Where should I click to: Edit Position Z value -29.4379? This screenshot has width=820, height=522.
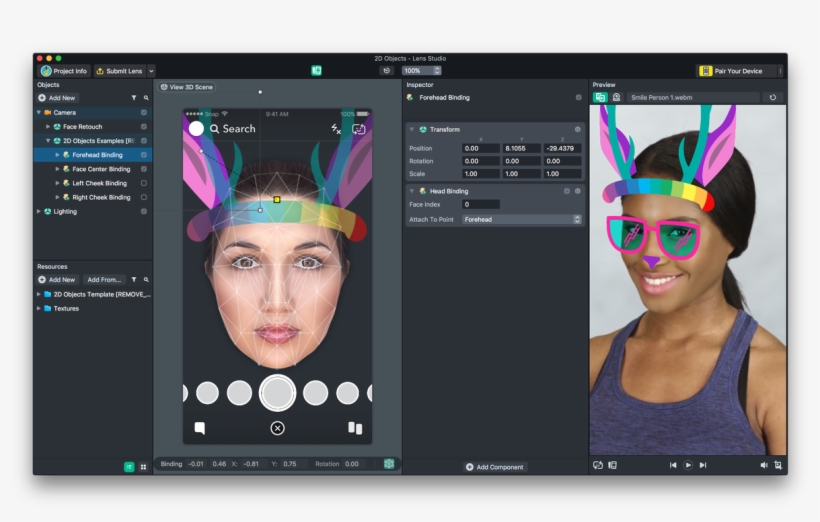point(562,149)
